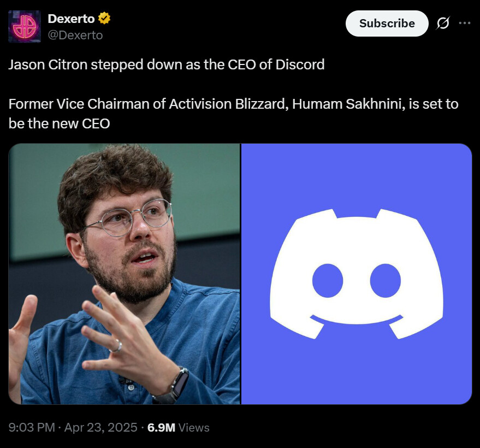This screenshot has height=448, width=480.
Task: Click the white Discord mascot icon
Action: coord(357,274)
